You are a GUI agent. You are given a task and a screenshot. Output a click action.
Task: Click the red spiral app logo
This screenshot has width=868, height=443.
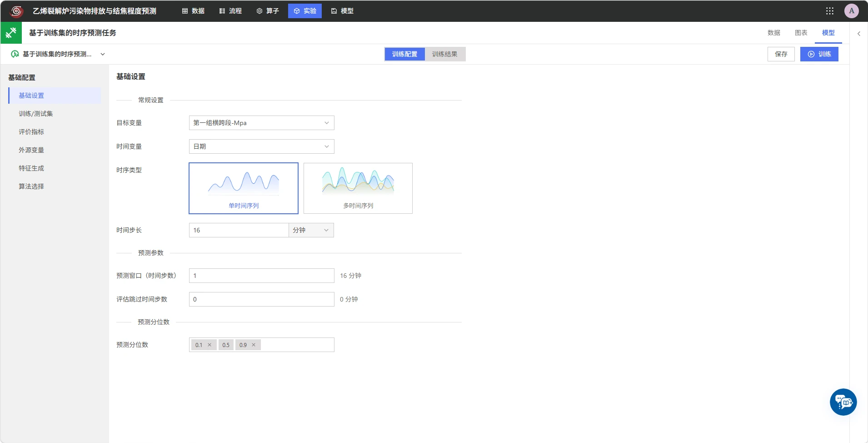16,11
